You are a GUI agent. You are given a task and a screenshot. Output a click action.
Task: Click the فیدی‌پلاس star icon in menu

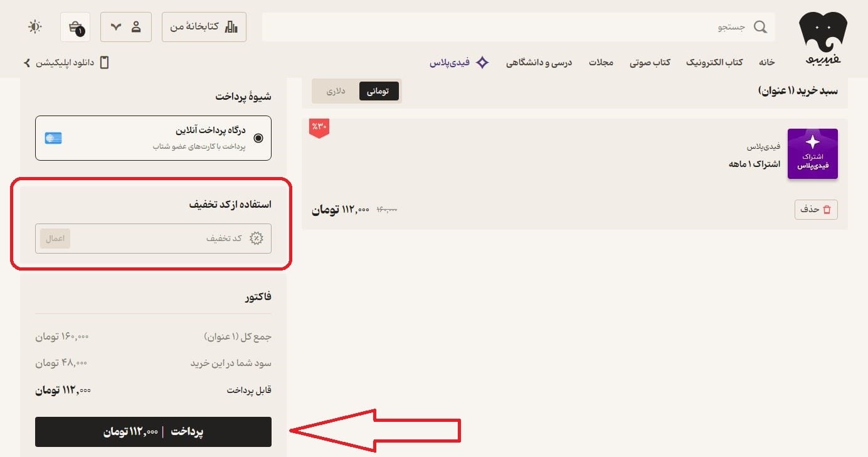pos(482,62)
